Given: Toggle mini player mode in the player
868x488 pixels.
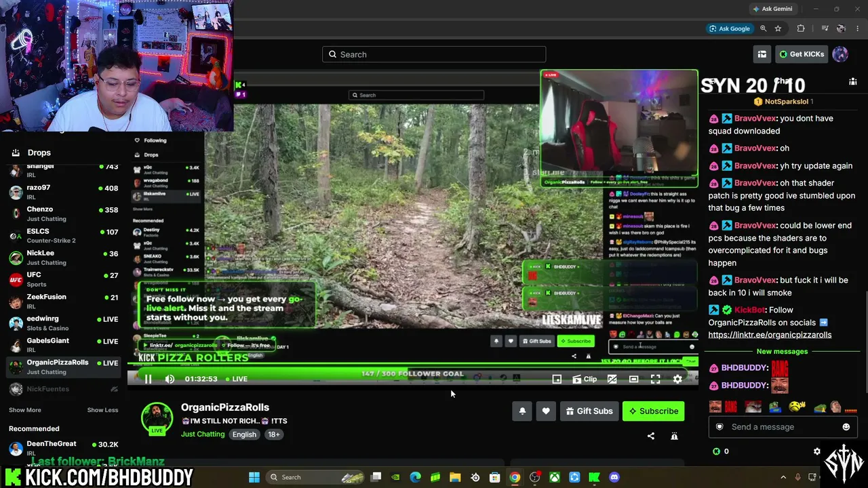Looking at the screenshot, I should [557, 379].
